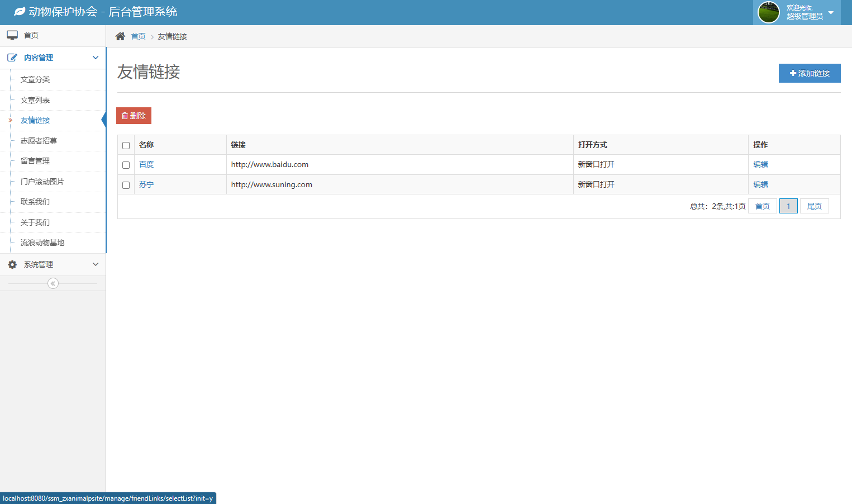The height and width of the screenshot is (504, 852).
Task: Check the box for 百度 row
Action: (x=126, y=165)
